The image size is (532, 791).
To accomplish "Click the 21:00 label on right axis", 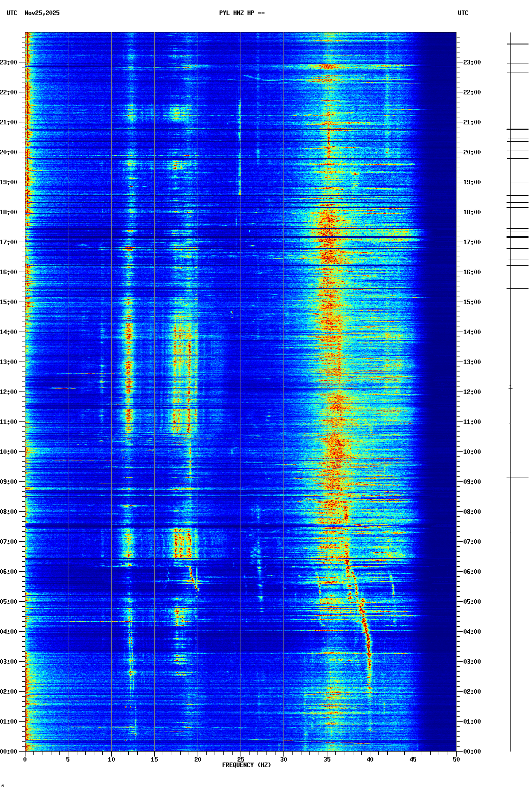I will 472,122.
